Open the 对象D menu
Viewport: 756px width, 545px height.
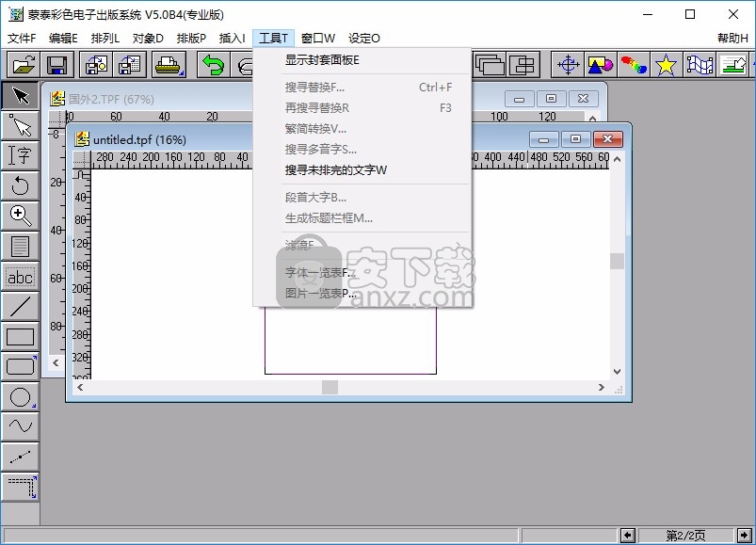click(x=148, y=38)
